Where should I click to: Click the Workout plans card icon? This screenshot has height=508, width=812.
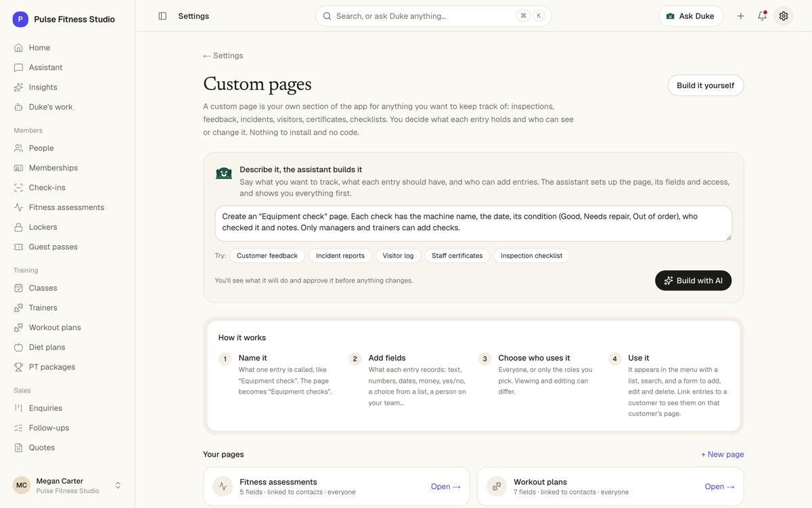(x=497, y=486)
